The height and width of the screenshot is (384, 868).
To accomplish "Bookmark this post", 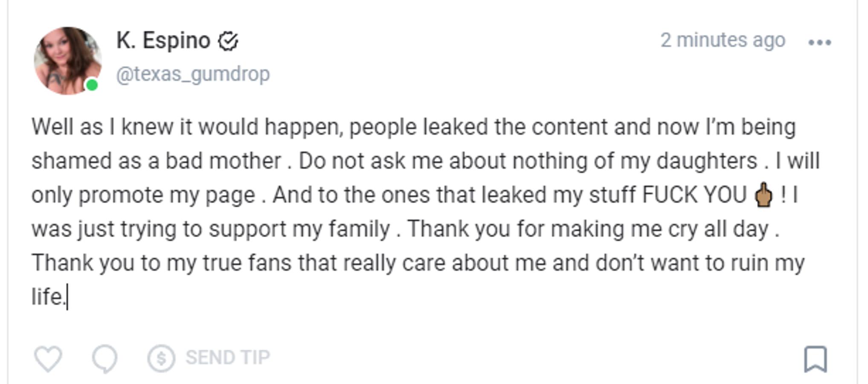I will pyautogui.click(x=815, y=359).
